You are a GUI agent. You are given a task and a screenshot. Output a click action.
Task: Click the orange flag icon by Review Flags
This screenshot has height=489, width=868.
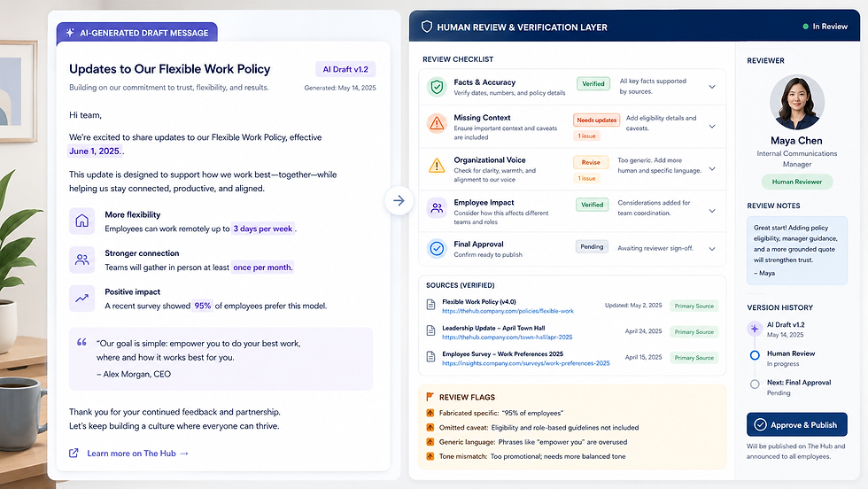[430, 397]
